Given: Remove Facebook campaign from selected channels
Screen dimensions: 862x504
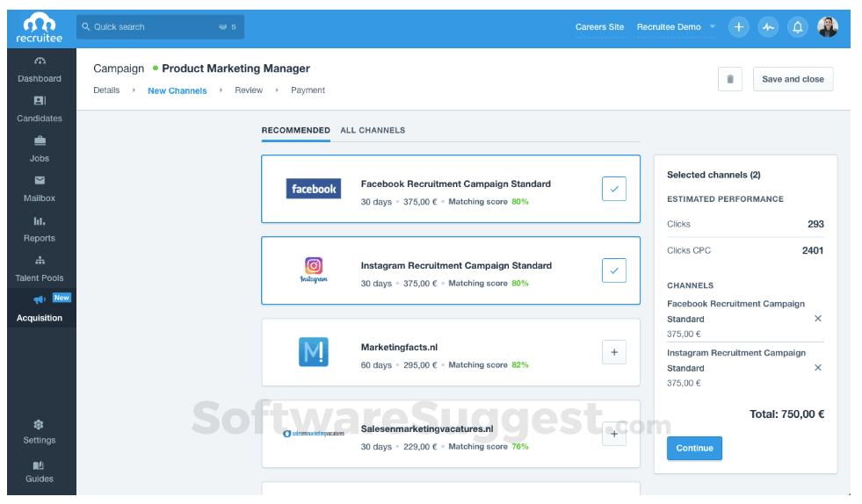Looking at the screenshot, I should (x=818, y=319).
